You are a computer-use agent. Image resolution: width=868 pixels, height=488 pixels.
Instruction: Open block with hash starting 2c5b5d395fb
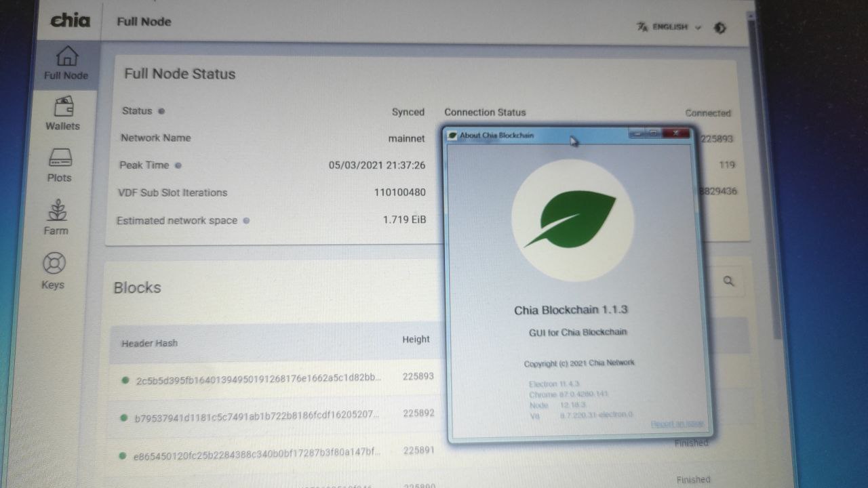(259, 380)
